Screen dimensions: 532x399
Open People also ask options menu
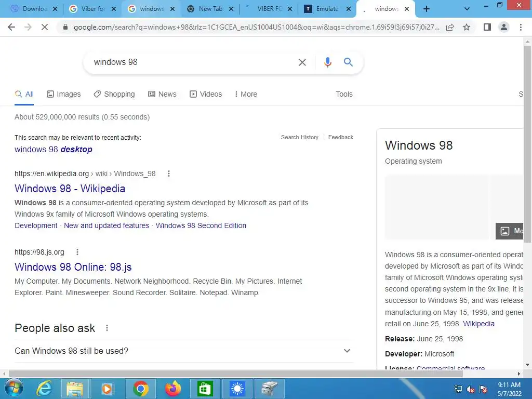[x=107, y=328]
